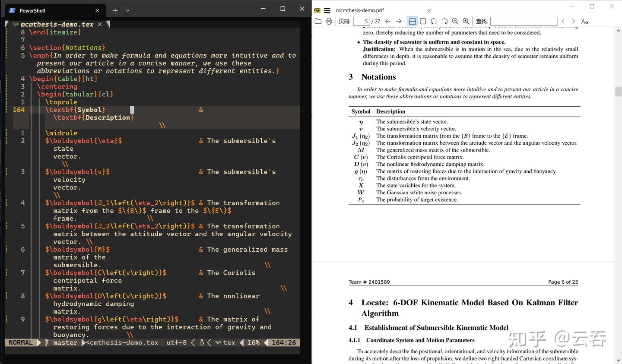Zoom in on the PDF page

coord(466,21)
